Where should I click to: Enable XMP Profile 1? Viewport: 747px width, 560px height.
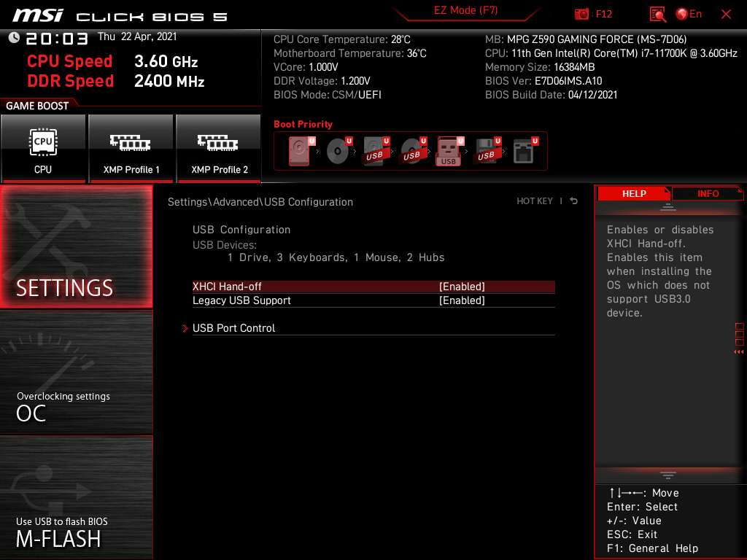[x=131, y=149]
